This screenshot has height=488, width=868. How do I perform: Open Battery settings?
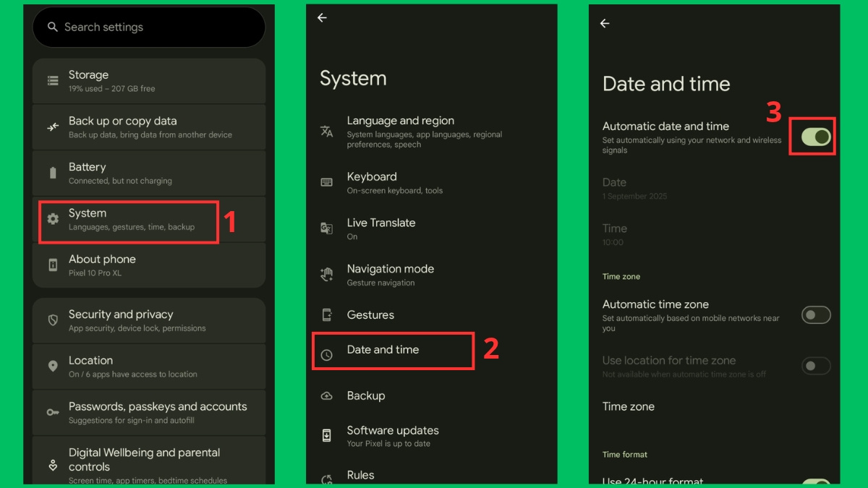tap(149, 174)
